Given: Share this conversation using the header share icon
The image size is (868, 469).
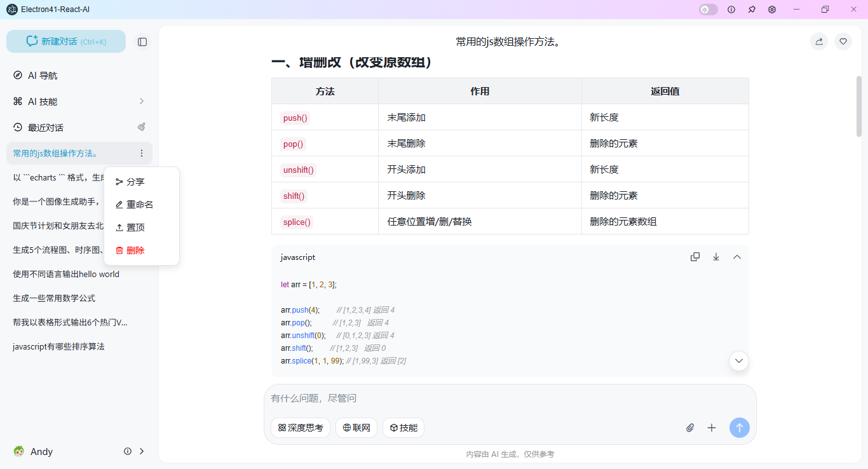Looking at the screenshot, I should 819,41.
